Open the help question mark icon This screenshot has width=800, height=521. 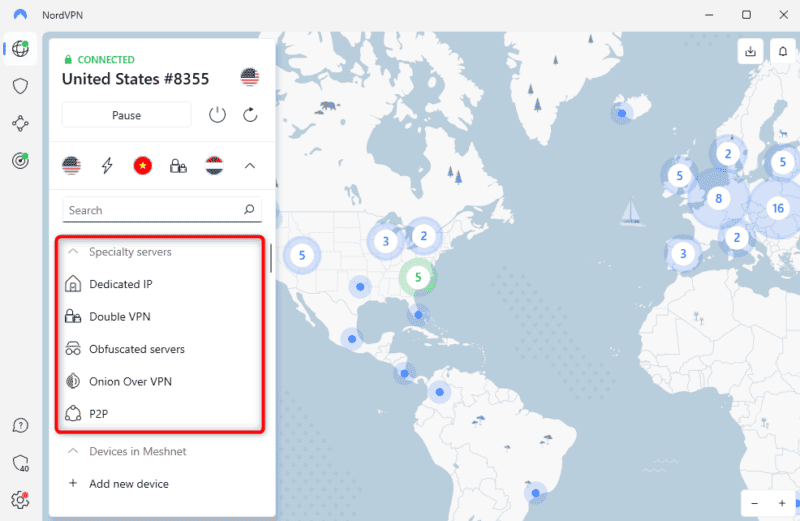point(20,425)
